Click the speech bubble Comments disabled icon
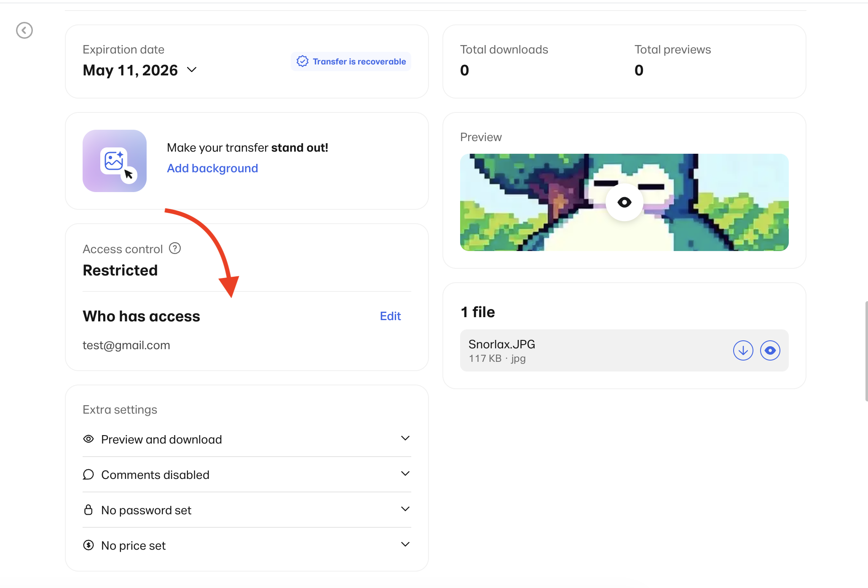The image size is (868, 588). coord(88,474)
